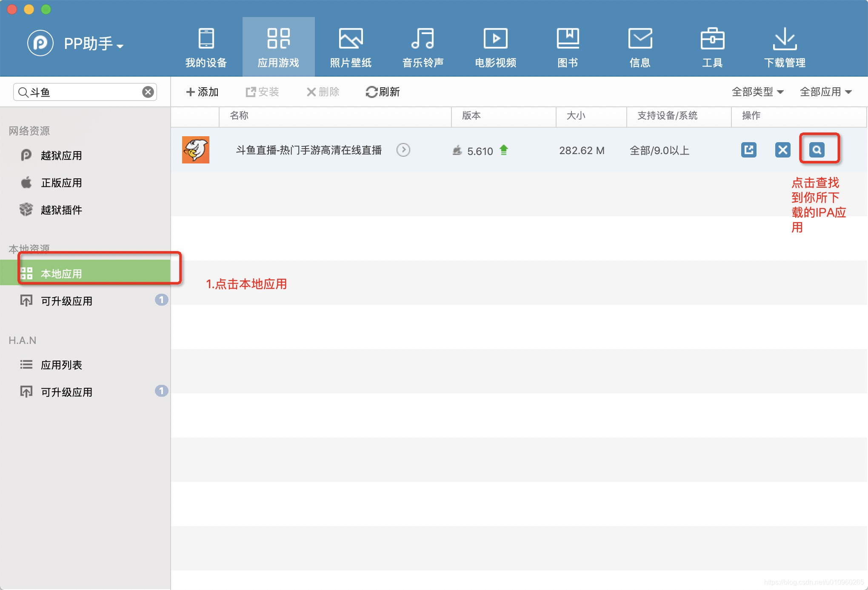Click the 282.62 M size cell
Screen dimensions: 868x590
tap(582, 150)
